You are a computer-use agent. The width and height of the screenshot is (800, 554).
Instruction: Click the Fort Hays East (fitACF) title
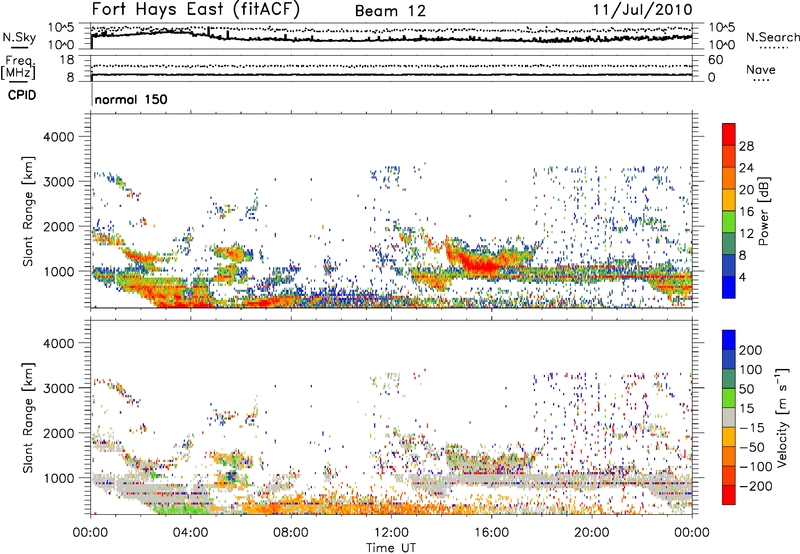coord(195,9)
